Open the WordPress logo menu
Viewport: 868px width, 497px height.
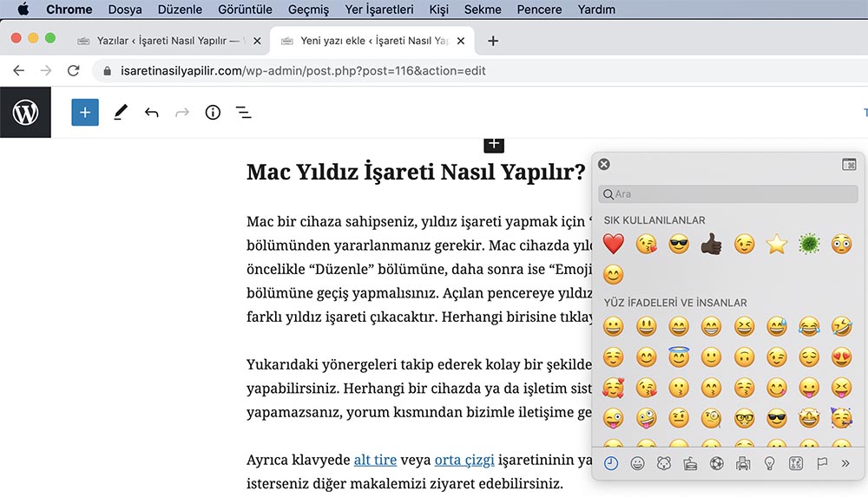coord(25,113)
